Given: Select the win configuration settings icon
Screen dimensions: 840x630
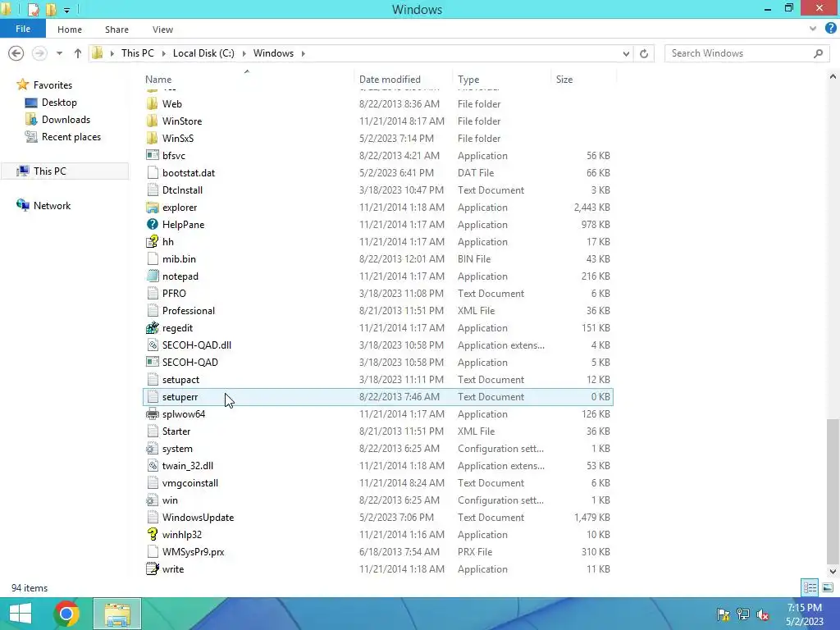Looking at the screenshot, I should (152, 500).
